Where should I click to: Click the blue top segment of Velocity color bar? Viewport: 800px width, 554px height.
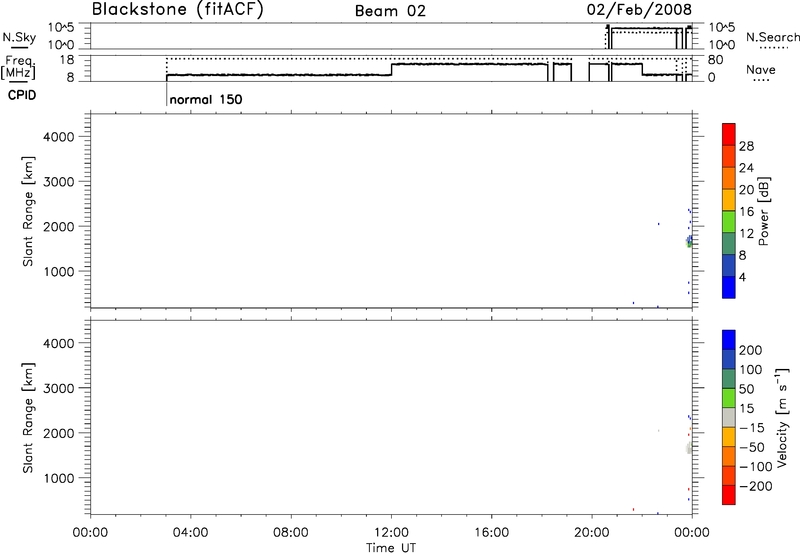point(729,340)
